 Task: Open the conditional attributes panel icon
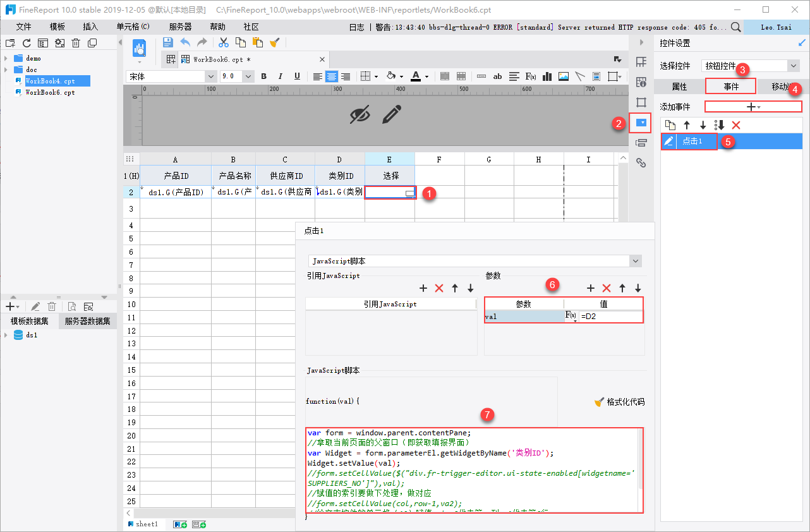[641, 143]
